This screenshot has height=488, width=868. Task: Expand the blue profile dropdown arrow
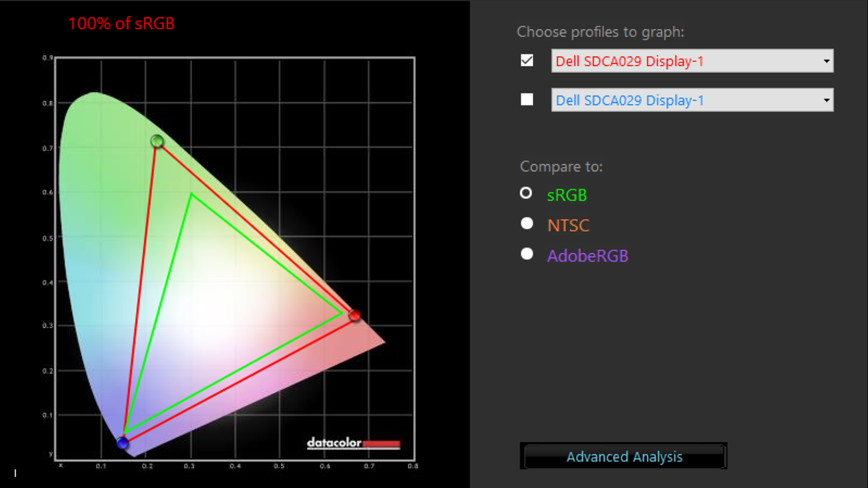click(826, 100)
